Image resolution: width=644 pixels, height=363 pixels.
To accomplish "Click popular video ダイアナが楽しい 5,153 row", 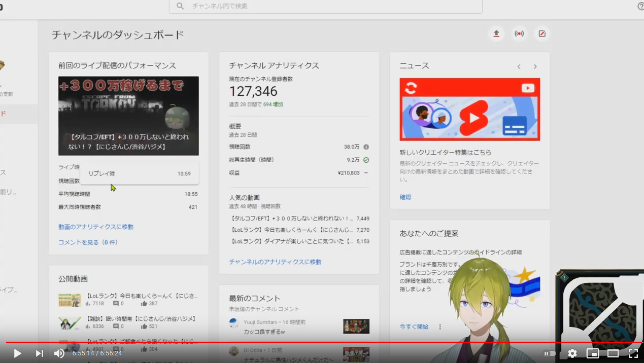I will tap(299, 242).
